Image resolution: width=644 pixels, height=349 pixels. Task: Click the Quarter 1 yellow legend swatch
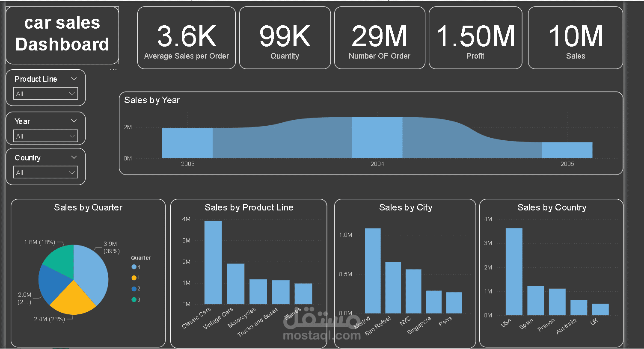(134, 278)
